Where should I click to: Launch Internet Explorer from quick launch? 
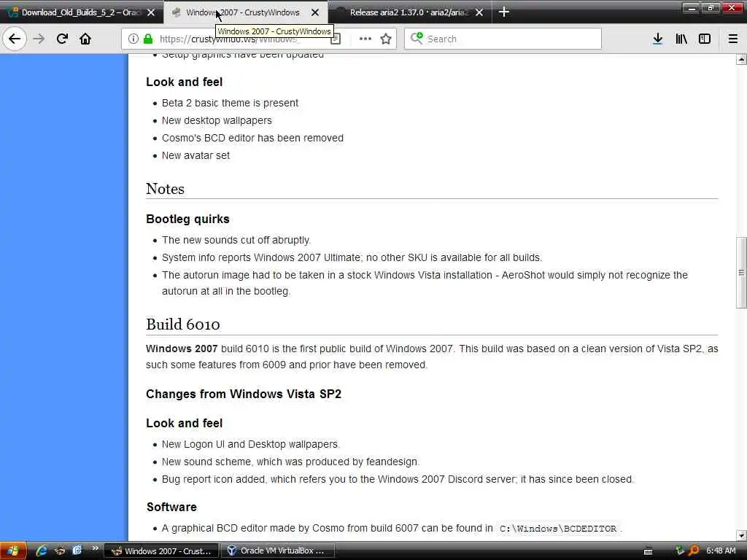42,551
